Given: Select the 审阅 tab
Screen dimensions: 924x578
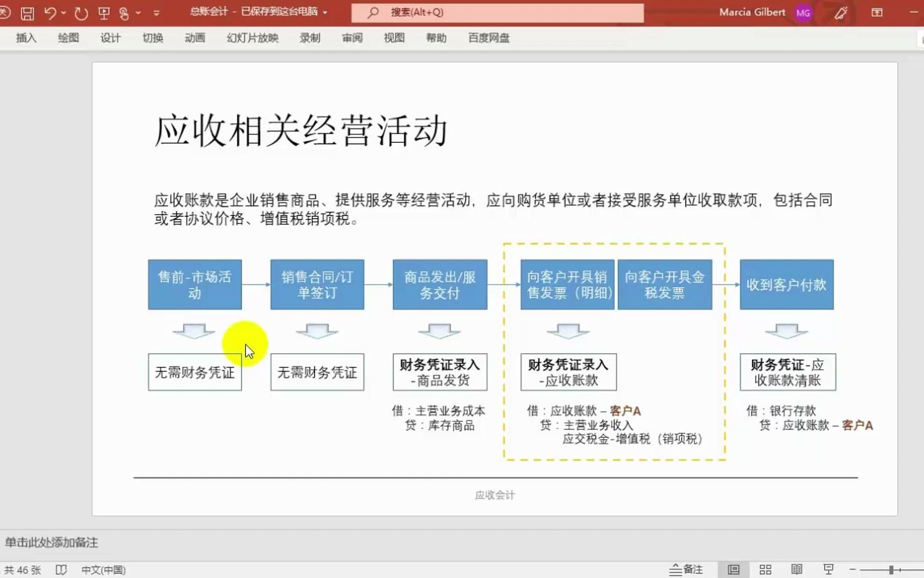Looking at the screenshot, I should [352, 38].
